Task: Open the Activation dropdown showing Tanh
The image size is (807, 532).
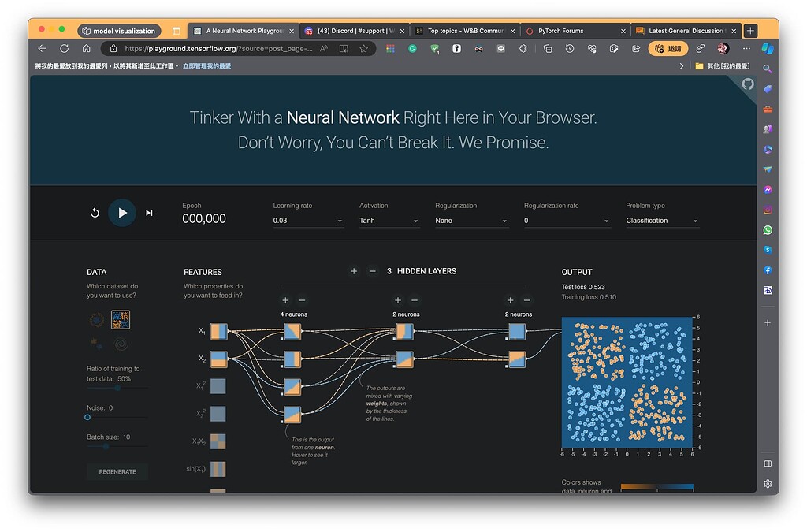Action: pos(389,221)
